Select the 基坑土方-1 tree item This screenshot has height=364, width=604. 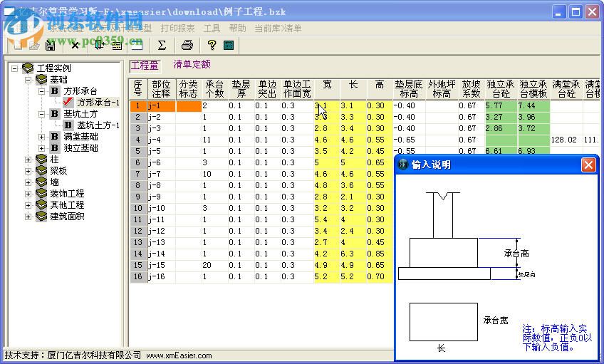(98, 125)
